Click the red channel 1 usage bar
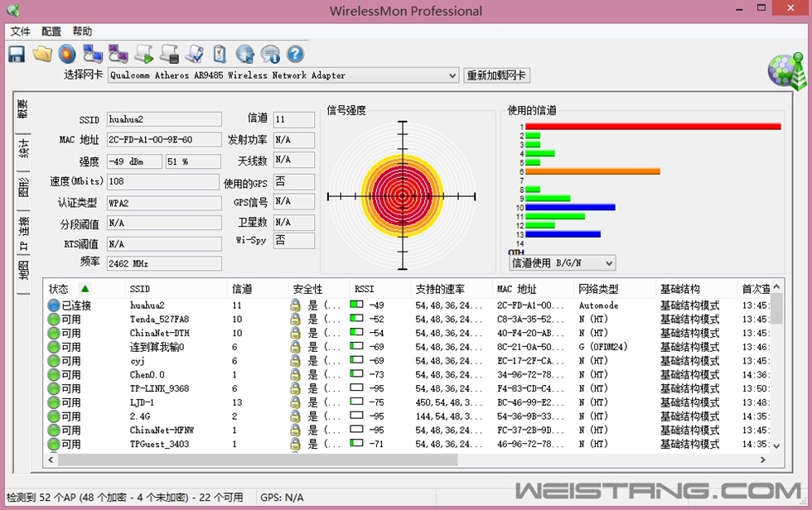 [653, 127]
